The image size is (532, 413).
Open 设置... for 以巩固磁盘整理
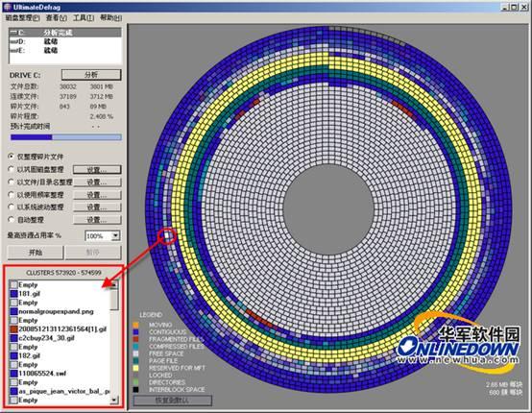coord(97,169)
